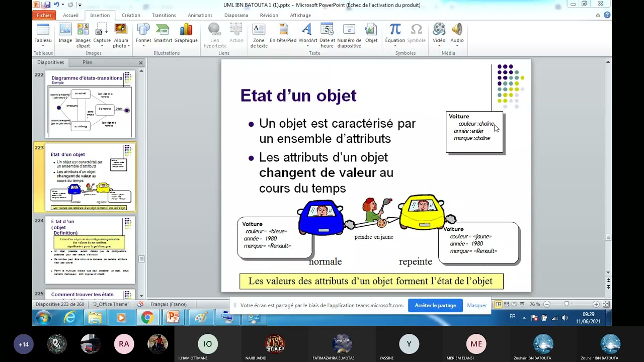Zoom out with the minus button
This screenshot has height=362, width=644.
click(547, 304)
